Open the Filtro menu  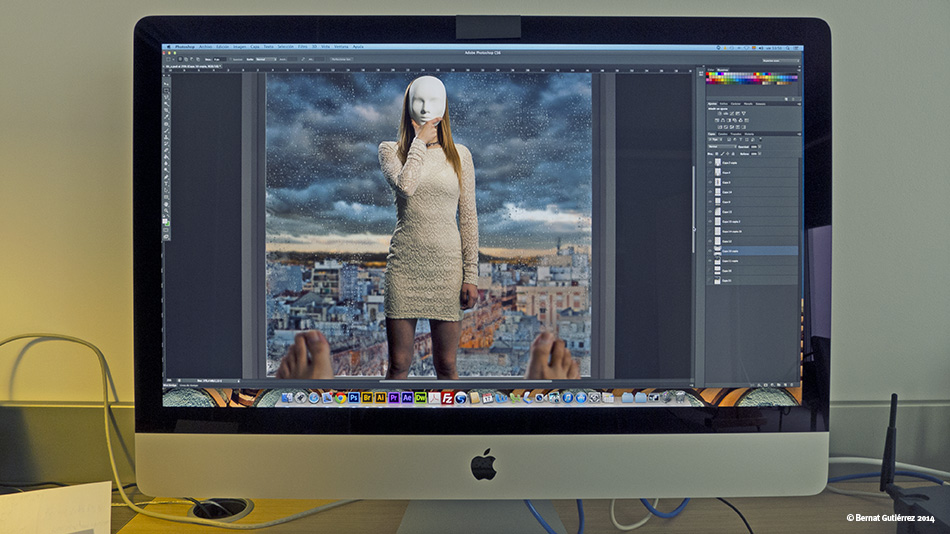click(302, 47)
